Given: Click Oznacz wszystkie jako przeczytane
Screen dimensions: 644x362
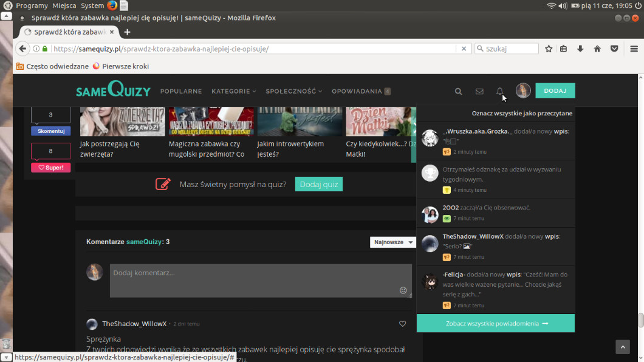Looking at the screenshot, I should coord(522,113).
